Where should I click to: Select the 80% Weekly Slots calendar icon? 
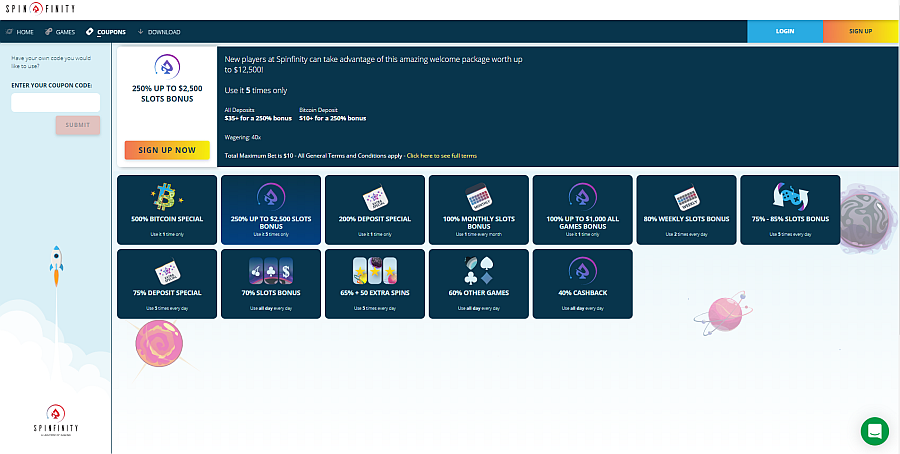686,198
